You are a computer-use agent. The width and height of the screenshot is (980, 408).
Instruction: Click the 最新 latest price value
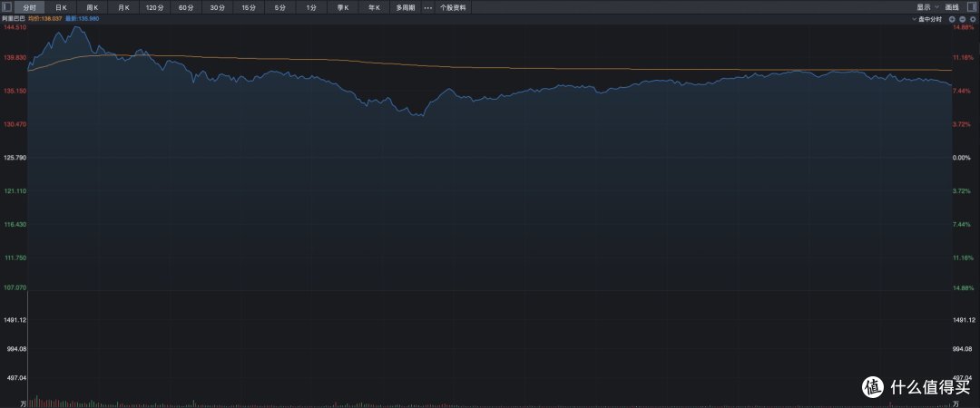[x=83, y=19]
